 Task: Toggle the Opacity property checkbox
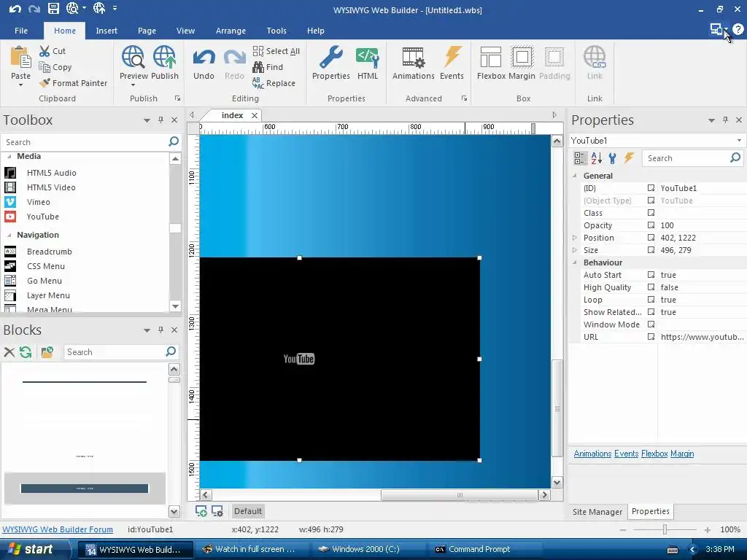651,225
